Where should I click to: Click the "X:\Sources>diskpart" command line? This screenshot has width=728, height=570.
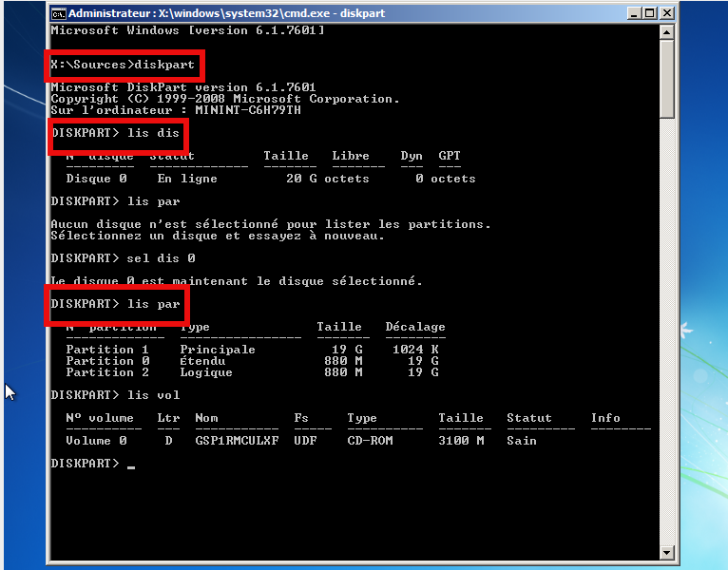pos(123,65)
